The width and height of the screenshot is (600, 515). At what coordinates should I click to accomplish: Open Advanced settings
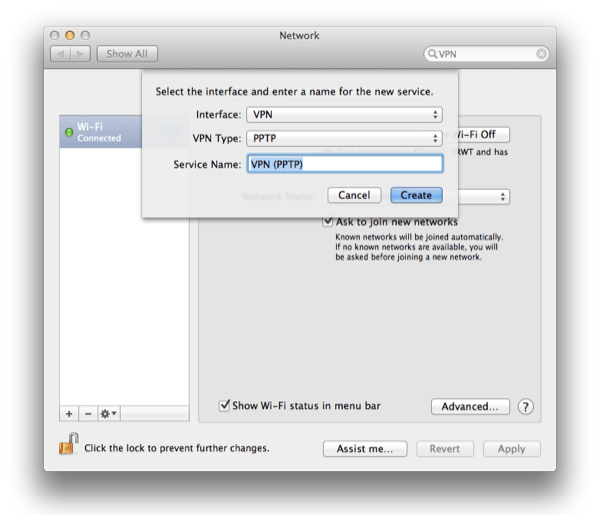(470, 406)
